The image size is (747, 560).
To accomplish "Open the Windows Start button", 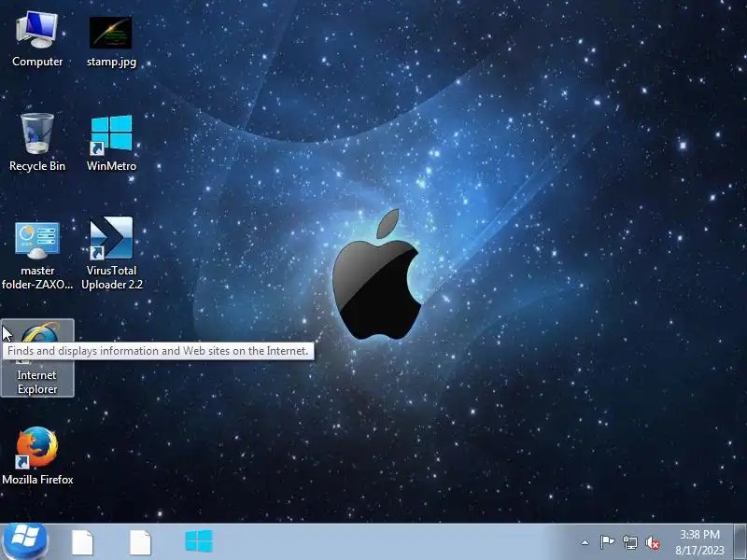I will (x=25, y=541).
